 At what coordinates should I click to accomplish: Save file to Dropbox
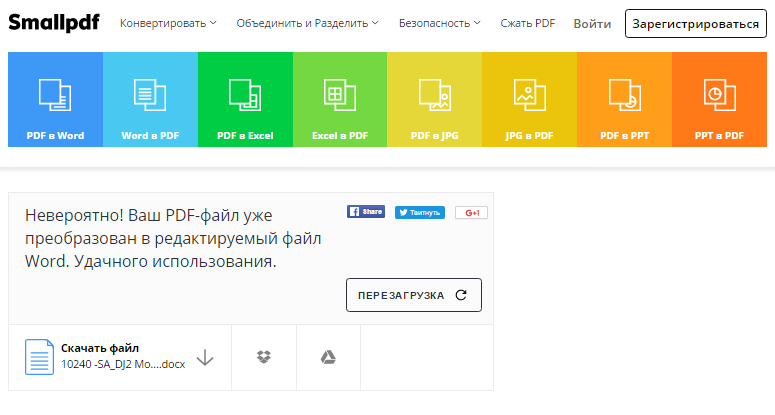[264, 357]
